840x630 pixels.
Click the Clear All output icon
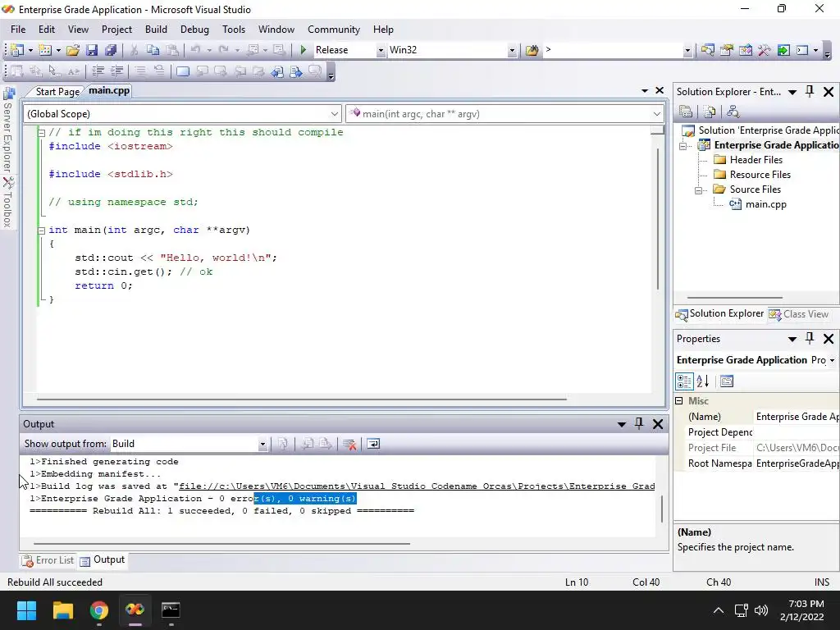point(349,444)
